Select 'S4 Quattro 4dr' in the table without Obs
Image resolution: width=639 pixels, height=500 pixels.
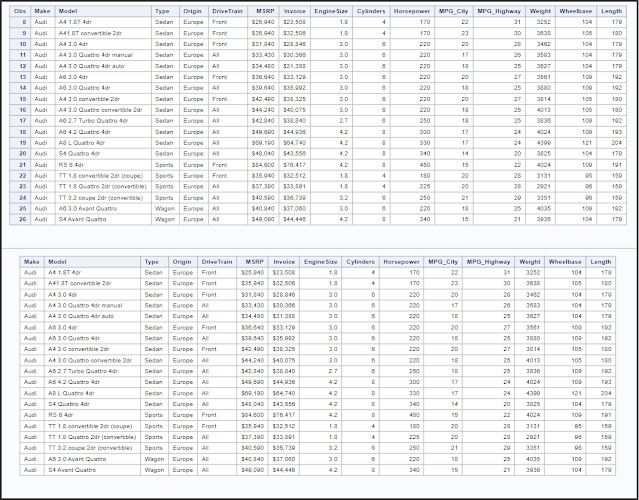pos(68,404)
